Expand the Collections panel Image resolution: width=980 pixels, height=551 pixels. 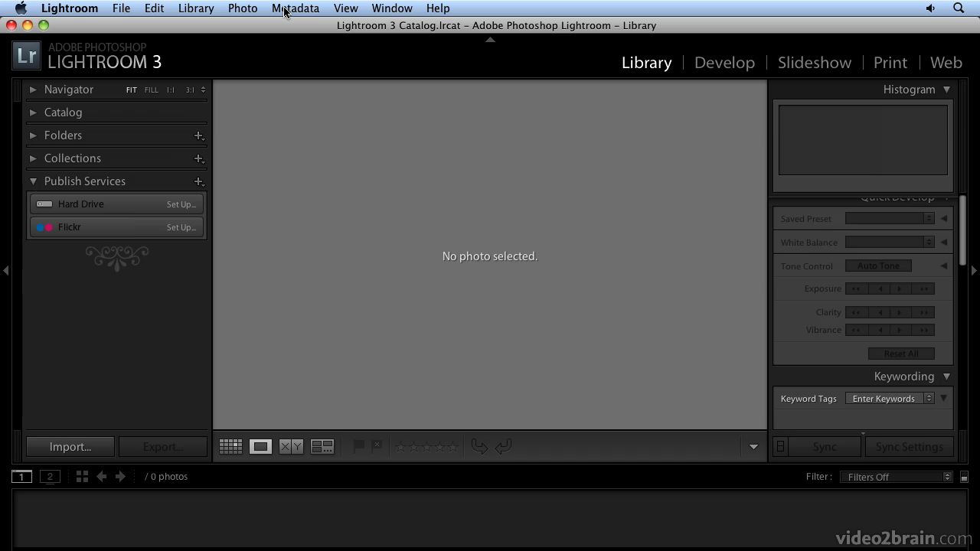point(33,158)
